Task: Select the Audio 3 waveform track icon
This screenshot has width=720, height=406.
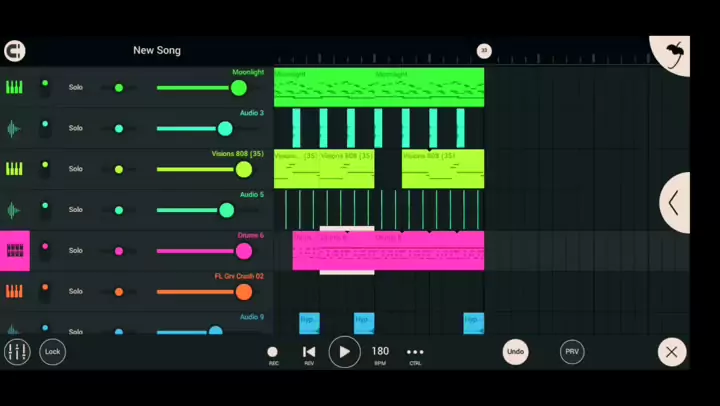Action: pos(14,128)
